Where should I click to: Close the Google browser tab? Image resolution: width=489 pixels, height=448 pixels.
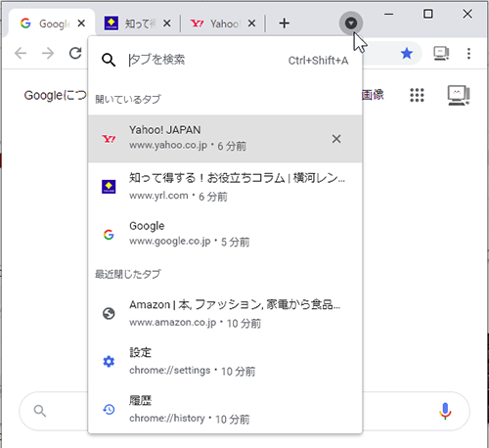(81, 23)
